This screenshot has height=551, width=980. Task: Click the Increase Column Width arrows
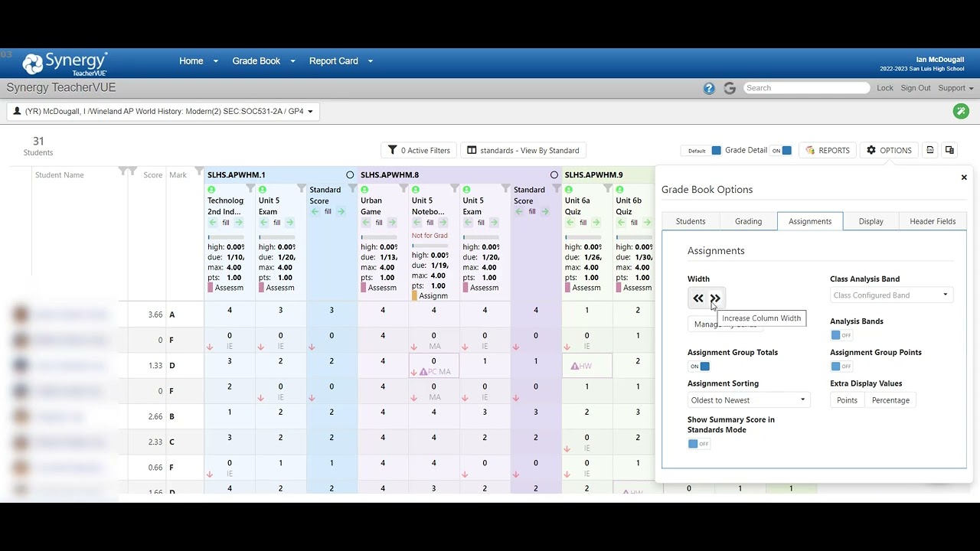(715, 298)
